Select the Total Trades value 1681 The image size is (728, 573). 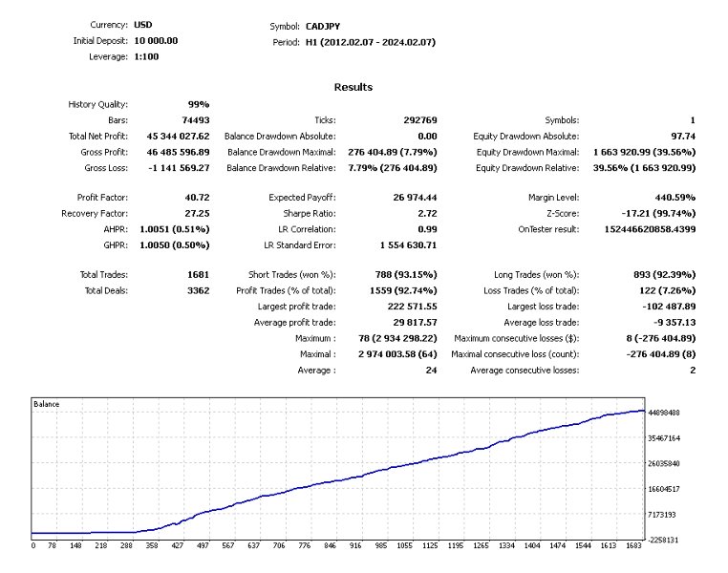coord(199,275)
